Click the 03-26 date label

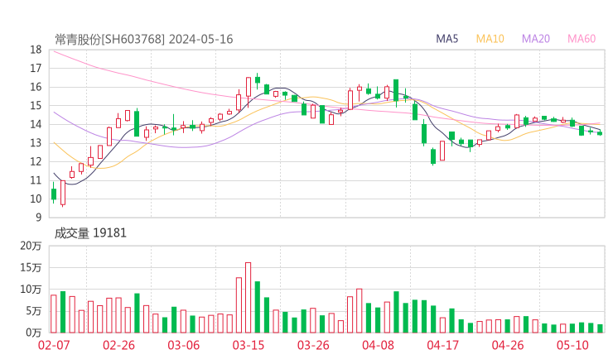313,345
